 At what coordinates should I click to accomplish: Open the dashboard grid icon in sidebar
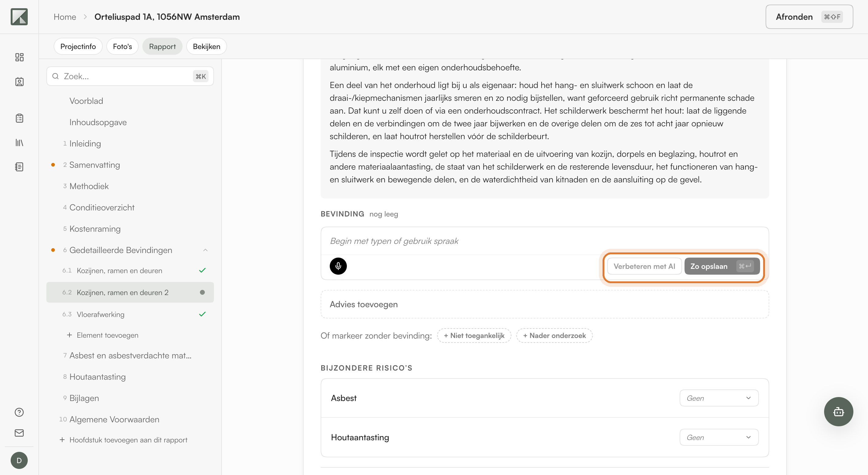pyautogui.click(x=19, y=57)
